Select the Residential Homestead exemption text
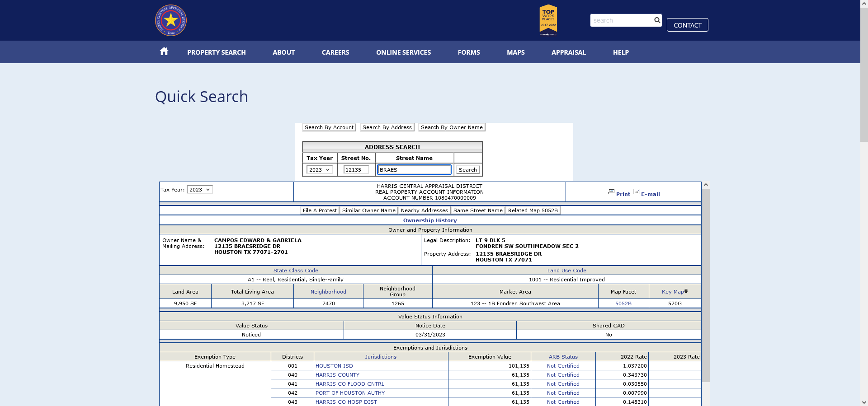 coord(215,366)
